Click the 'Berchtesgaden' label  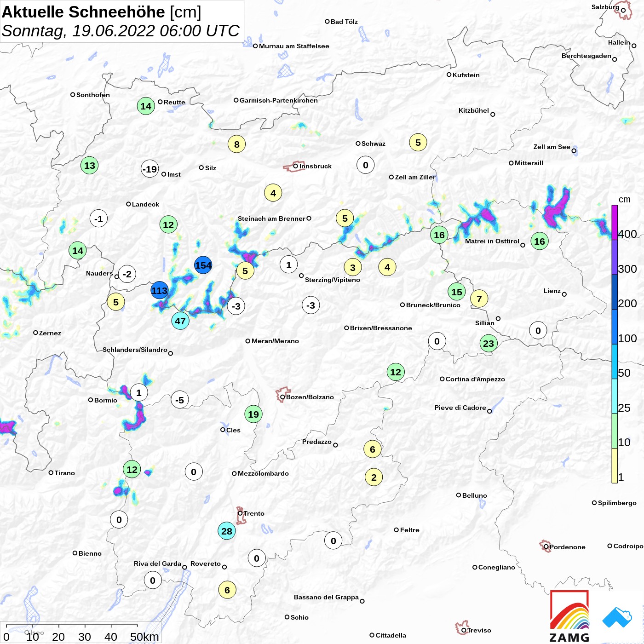point(586,56)
